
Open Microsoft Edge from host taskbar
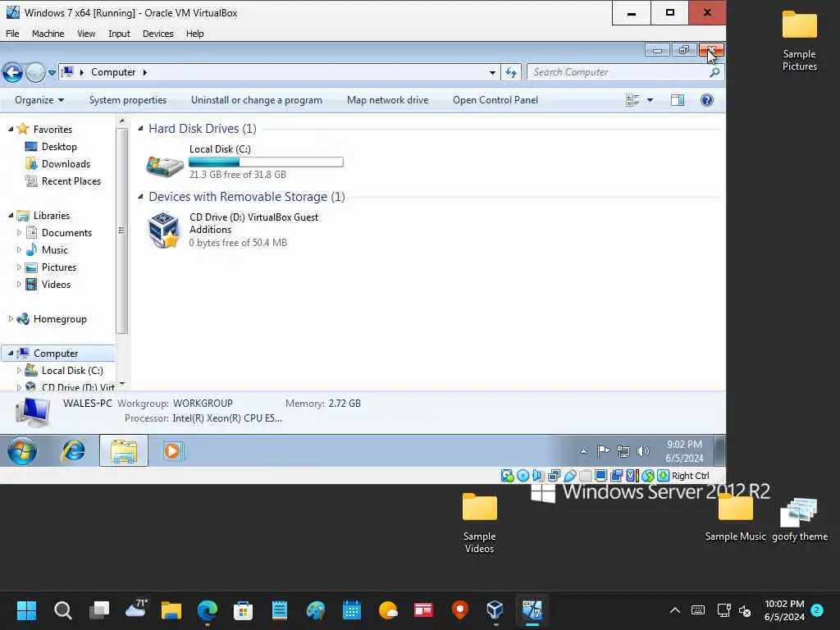coord(208,610)
